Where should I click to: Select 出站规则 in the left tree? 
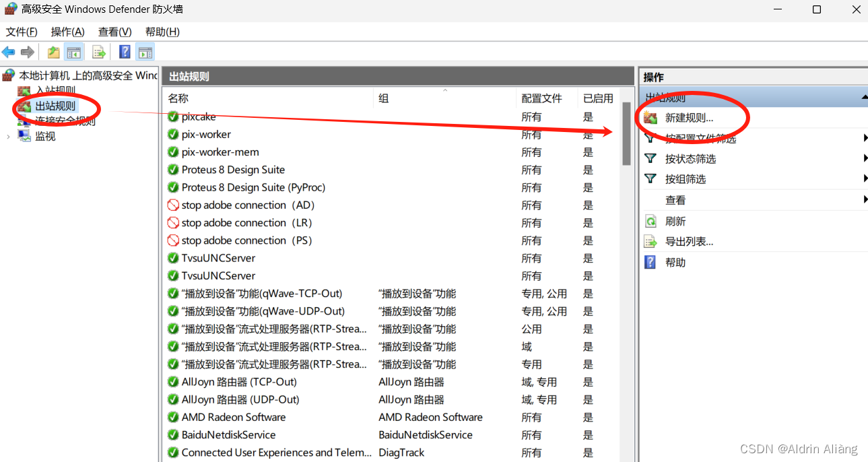pyautogui.click(x=55, y=106)
